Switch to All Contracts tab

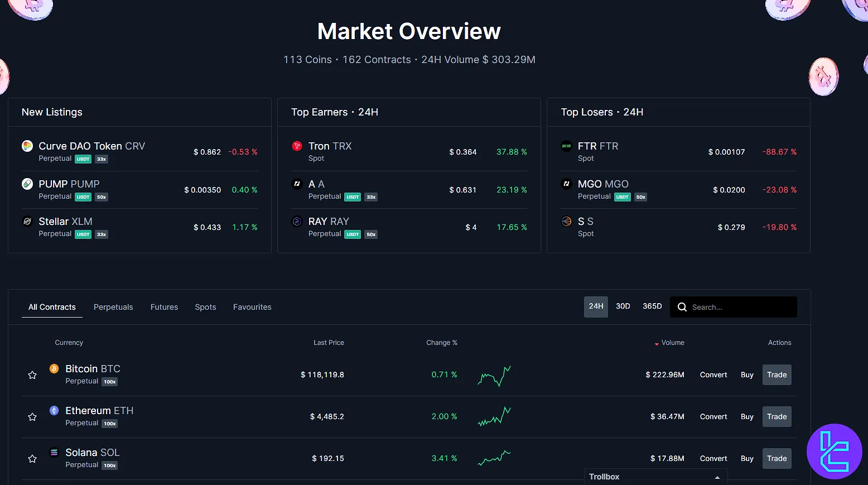[52, 307]
